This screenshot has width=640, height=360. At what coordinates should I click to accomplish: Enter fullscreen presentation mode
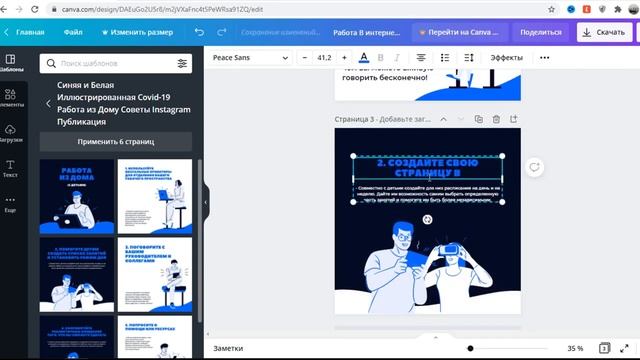click(624, 348)
